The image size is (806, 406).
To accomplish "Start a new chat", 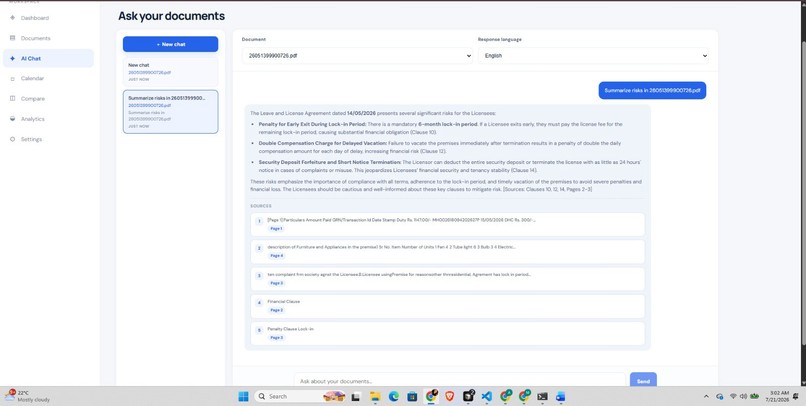I will [170, 44].
